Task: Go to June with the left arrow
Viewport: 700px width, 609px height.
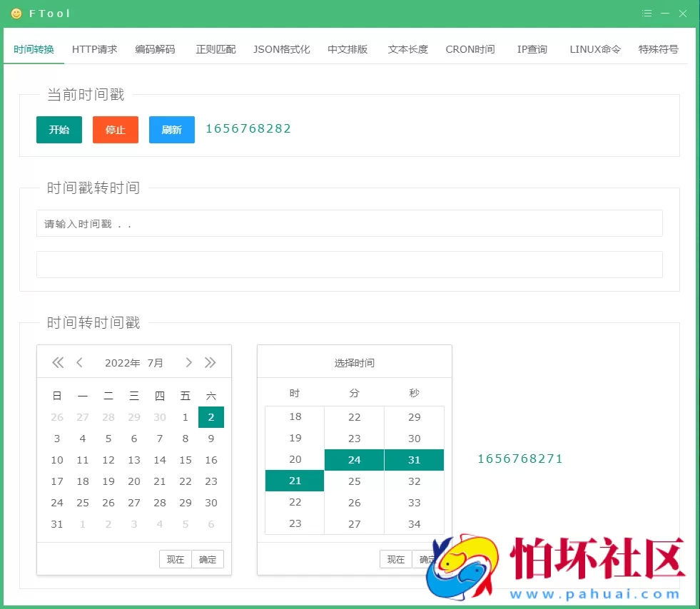Action: tap(80, 362)
